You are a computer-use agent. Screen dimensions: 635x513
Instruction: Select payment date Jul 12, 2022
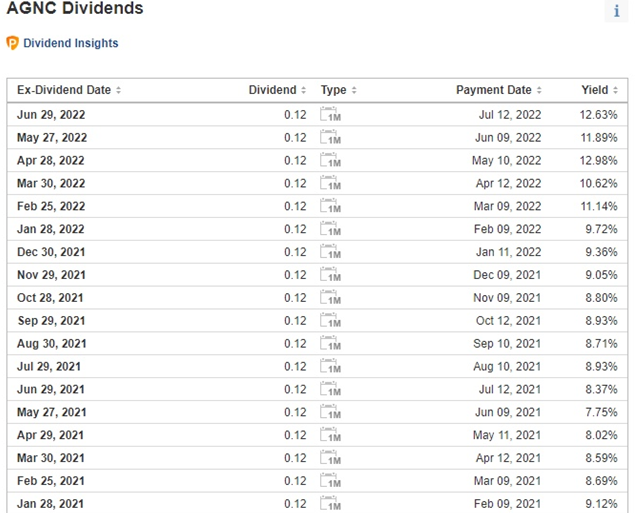coord(510,115)
